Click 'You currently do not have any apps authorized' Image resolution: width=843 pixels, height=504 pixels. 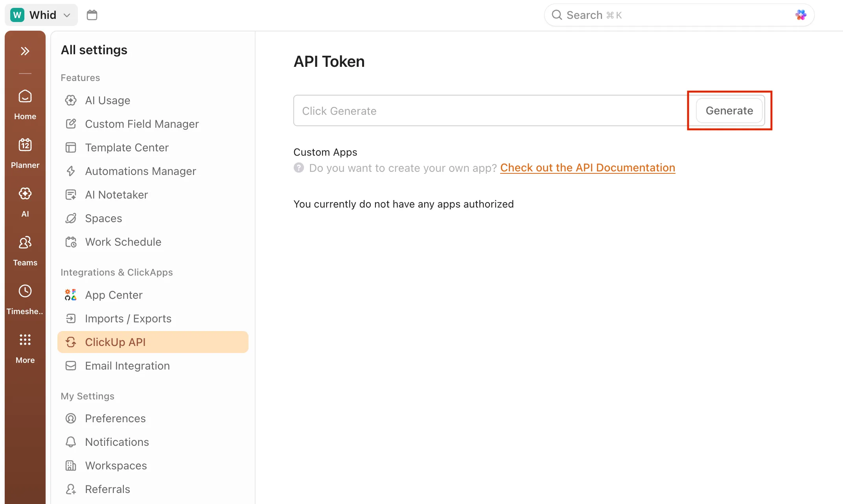pos(403,204)
